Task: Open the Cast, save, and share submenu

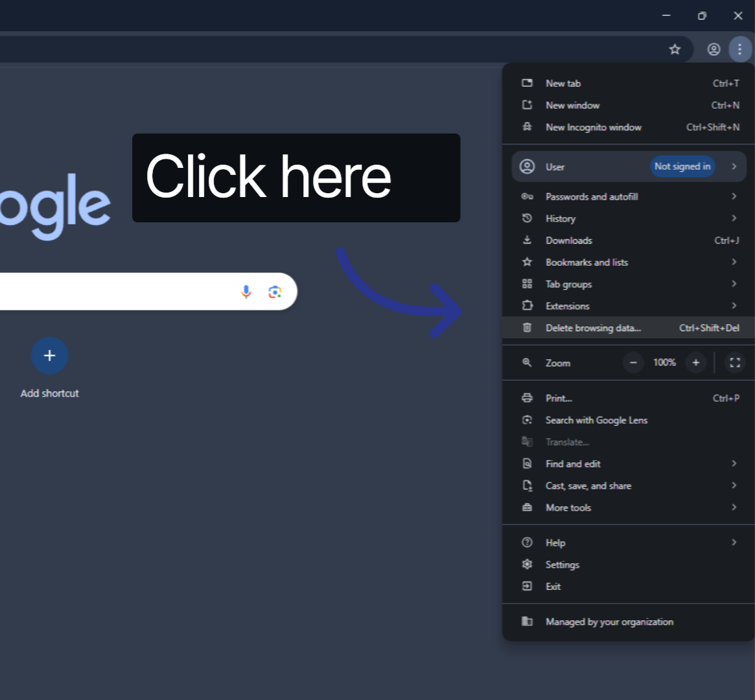Action: [x=588, y=485]
